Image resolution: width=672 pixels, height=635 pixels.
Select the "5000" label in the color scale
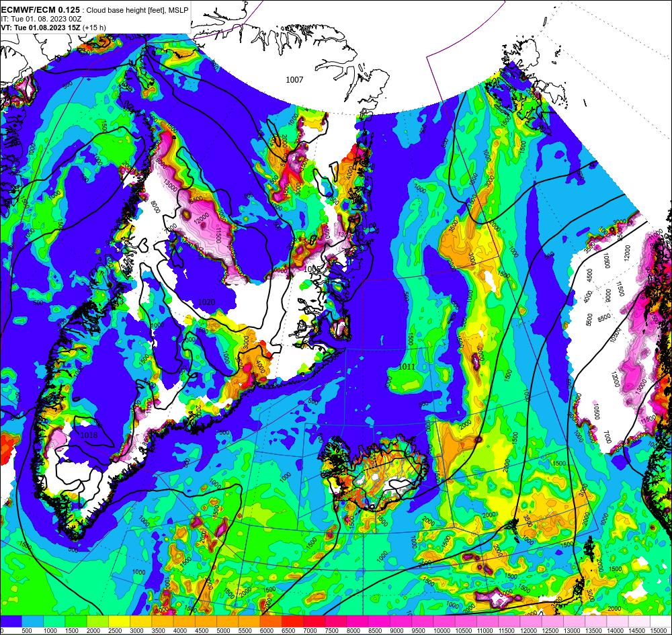[x=223, y=631]
